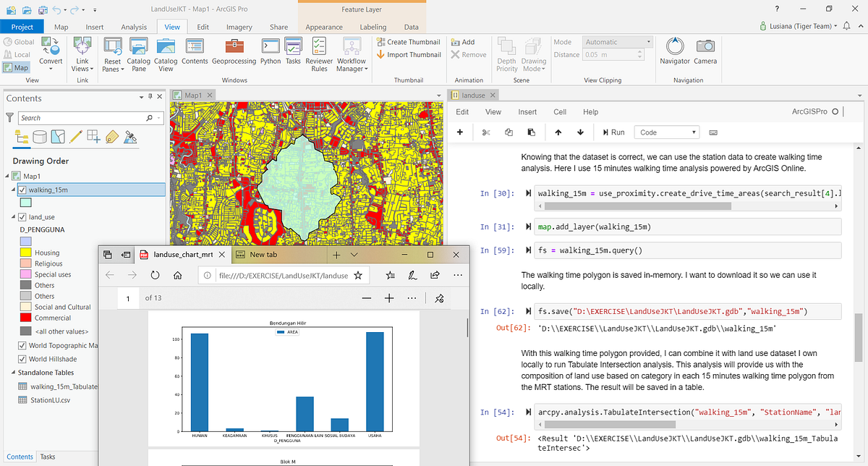Run the current notebook cell
Viewport: 868px width, 466px height.
pos(613,132)
